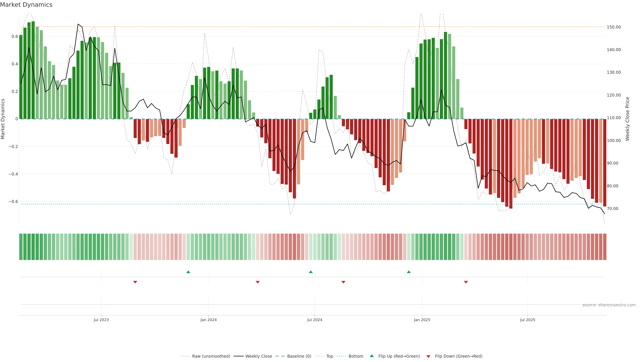Image resolution: width=644 pixels, height=362 pixels.
Task: Click the red flip-down triangle near Mar 2025
Action: [466, 282]
